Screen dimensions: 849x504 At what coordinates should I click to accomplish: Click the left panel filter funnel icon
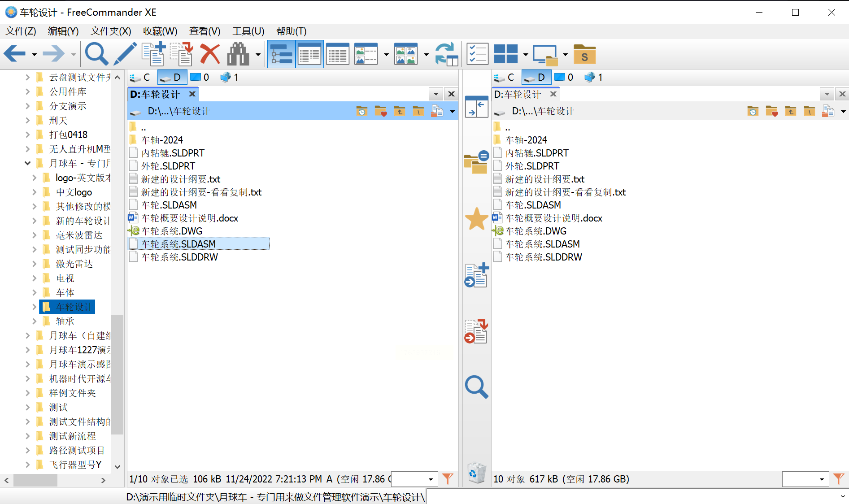click(x=448, y=479)
